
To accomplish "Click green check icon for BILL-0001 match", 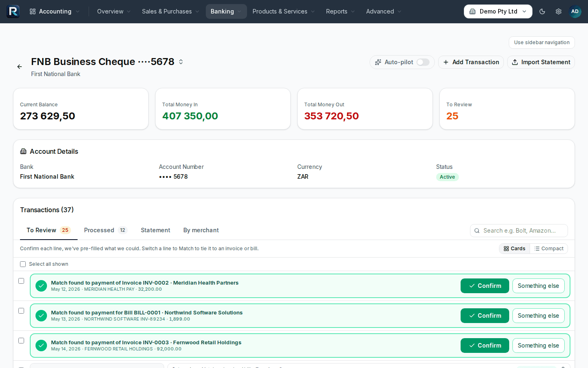I will pyautogui.click(x=41, y=316).
